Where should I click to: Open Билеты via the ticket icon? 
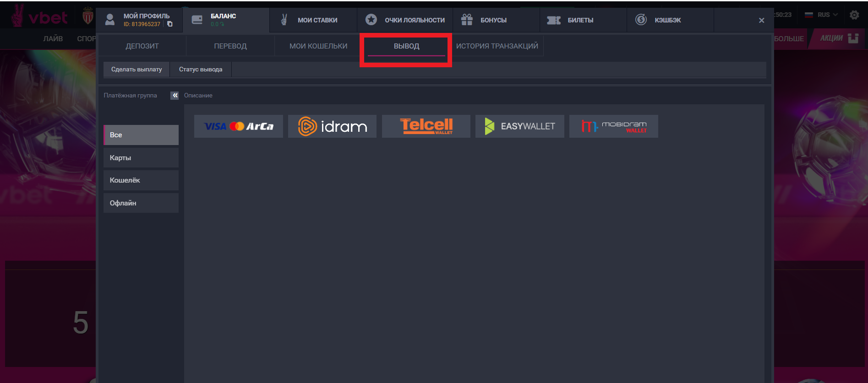click(x=554, y=20)
